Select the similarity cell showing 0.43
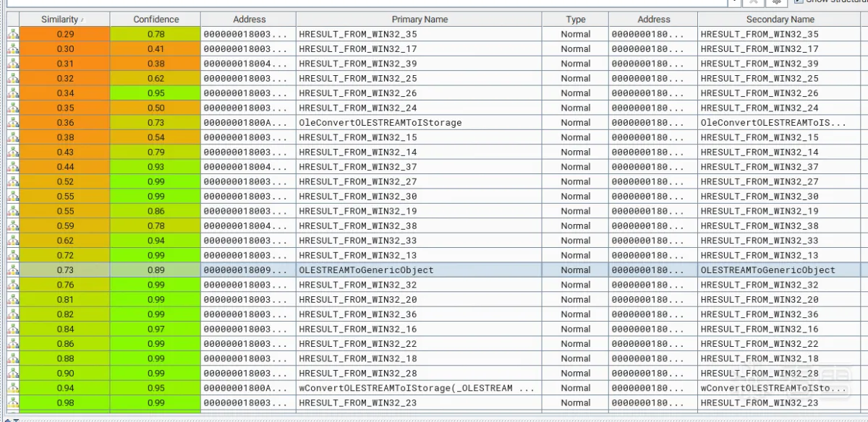 click(65, 152)
